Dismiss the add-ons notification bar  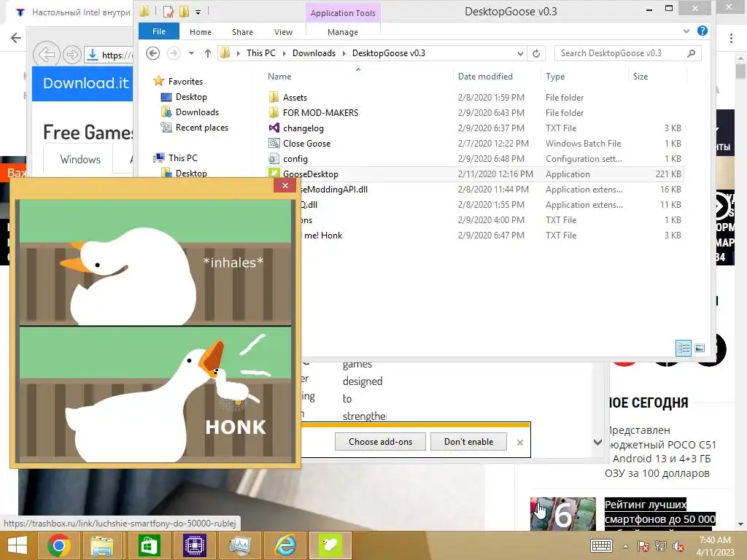(x=519, y=443)
